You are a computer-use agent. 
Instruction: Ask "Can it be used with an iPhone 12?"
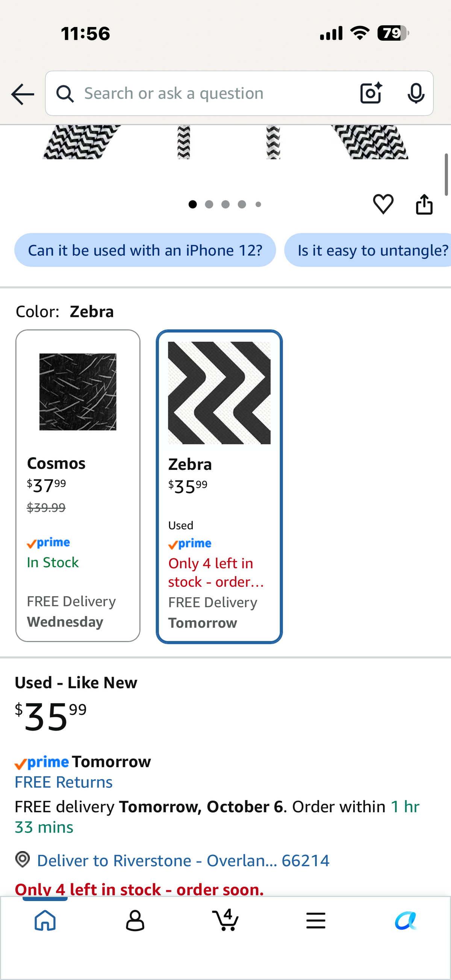pyautogui.click(x=145, y=250)
